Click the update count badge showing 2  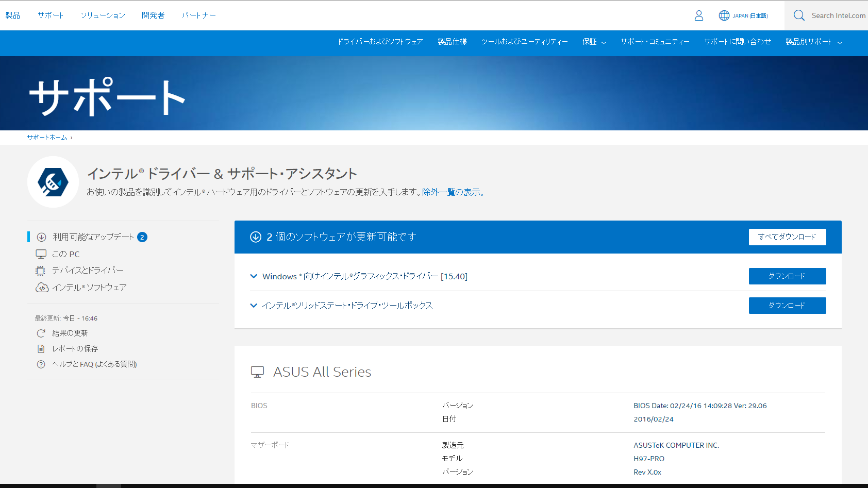pyautogui.click(x=142, y=237)
